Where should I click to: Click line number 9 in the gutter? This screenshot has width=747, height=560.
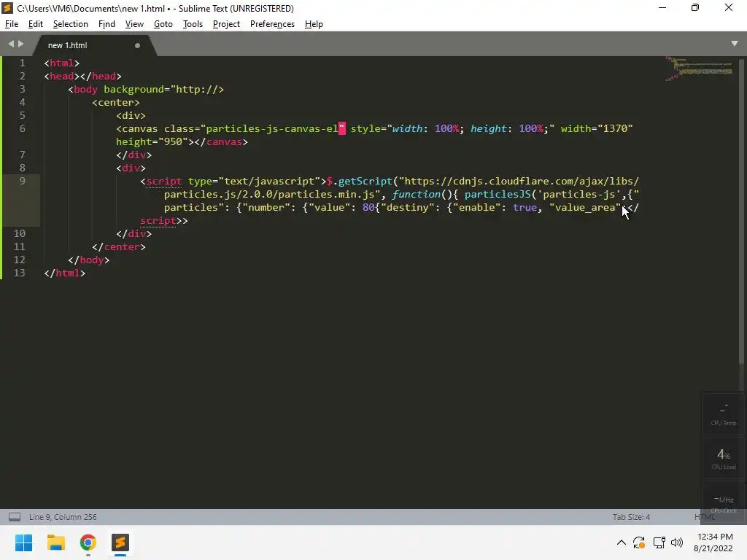[22, 181]
